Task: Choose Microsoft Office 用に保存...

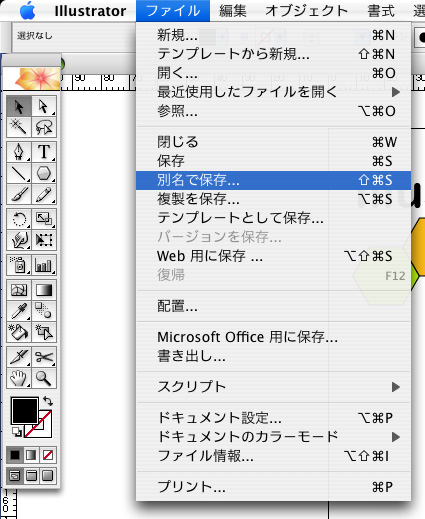Action: pyautogui.click(x=273, y=337)
